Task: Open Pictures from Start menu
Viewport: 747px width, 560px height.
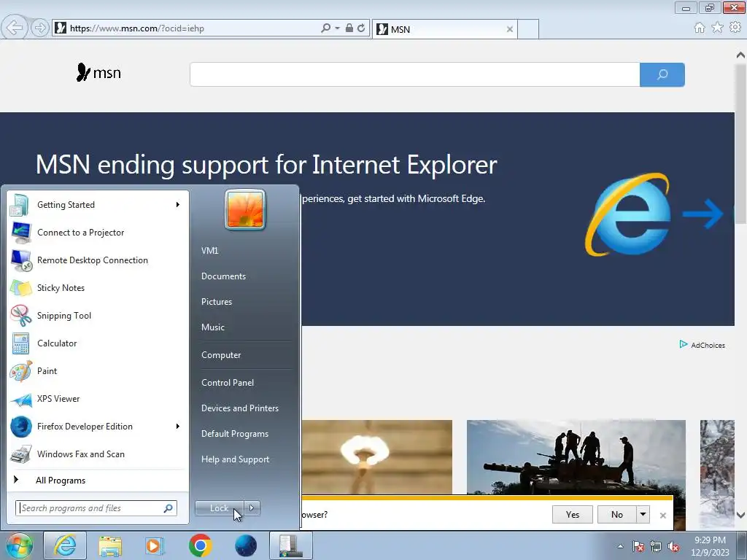Action: (x=217, y=302)
